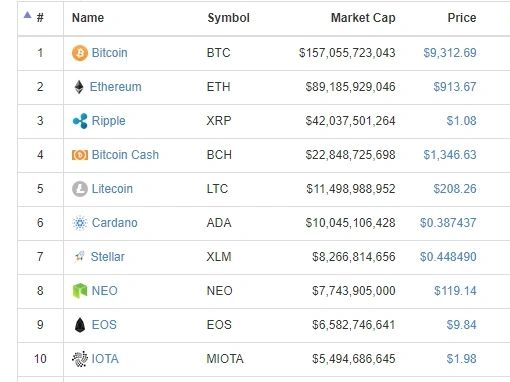Click the green NEO logo icon
Screen dimensions: 510x382
tap(80, 291)
